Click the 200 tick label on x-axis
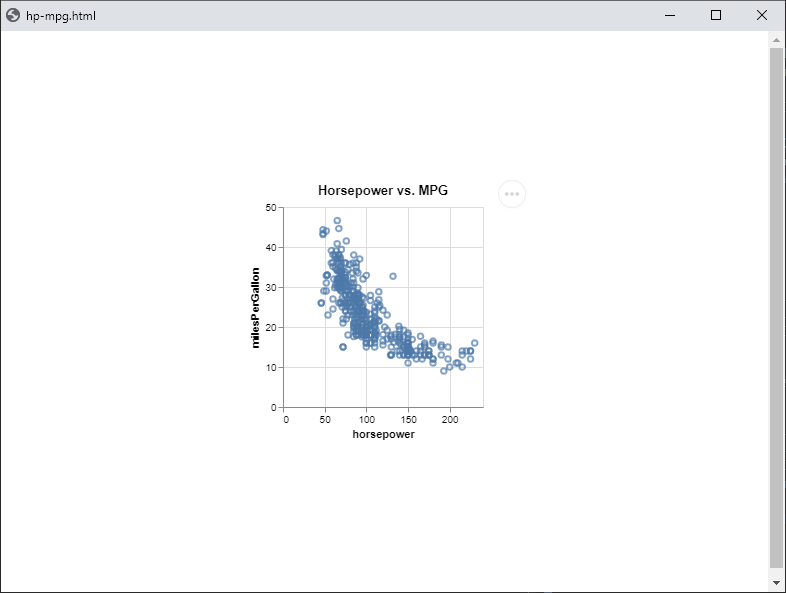 450,419
